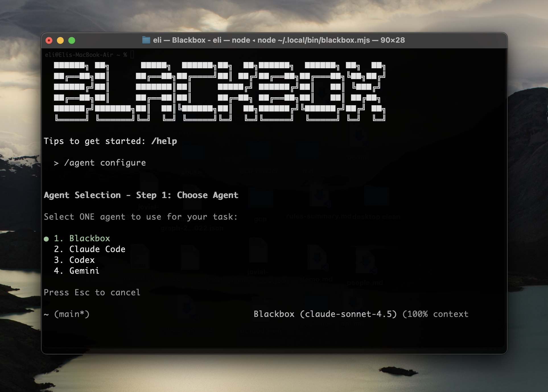Click the (main*) branch indicator in status bar
The height and width of the screenshot is (392, 548).
(x=72, y=314)
